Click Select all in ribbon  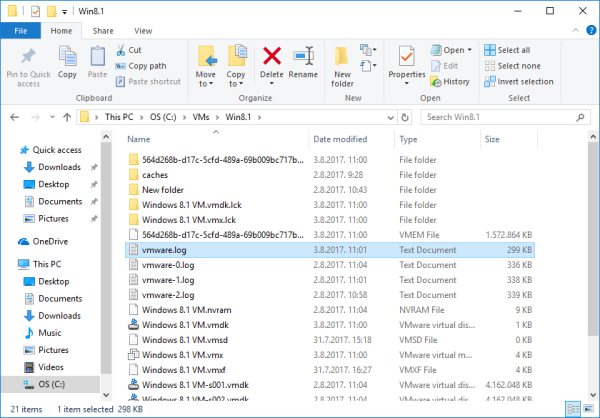507,50
